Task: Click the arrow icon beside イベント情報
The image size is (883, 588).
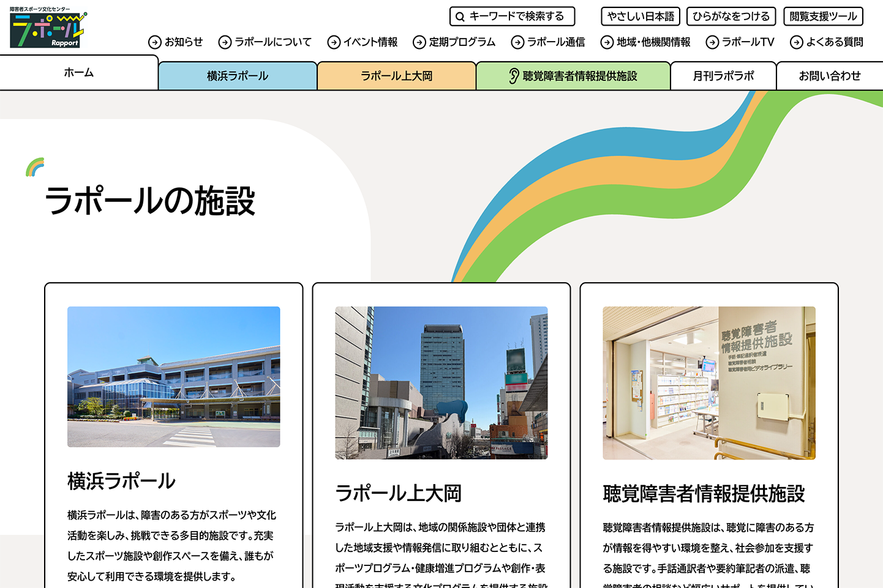Action: point(334,42)
